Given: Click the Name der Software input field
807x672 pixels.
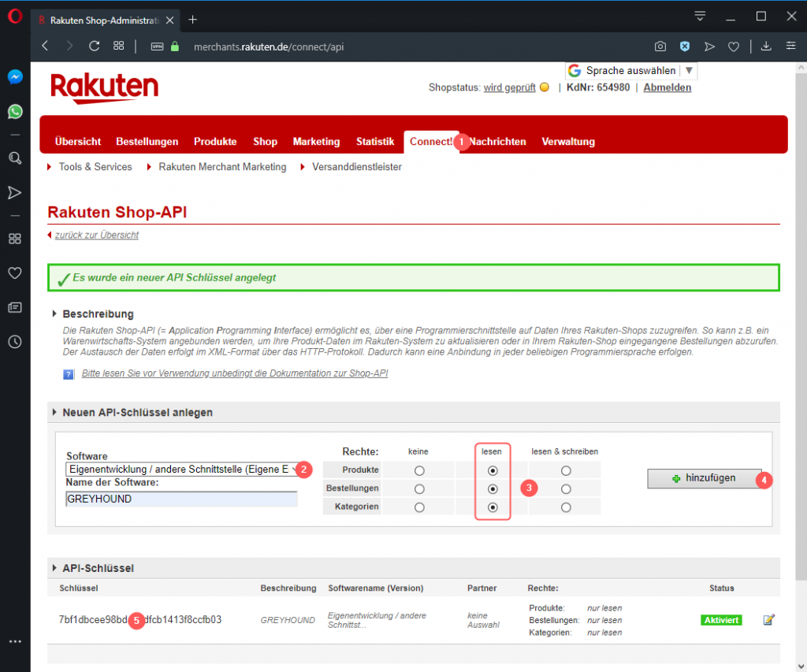Looking at the screenshot, I should point(182,499).
